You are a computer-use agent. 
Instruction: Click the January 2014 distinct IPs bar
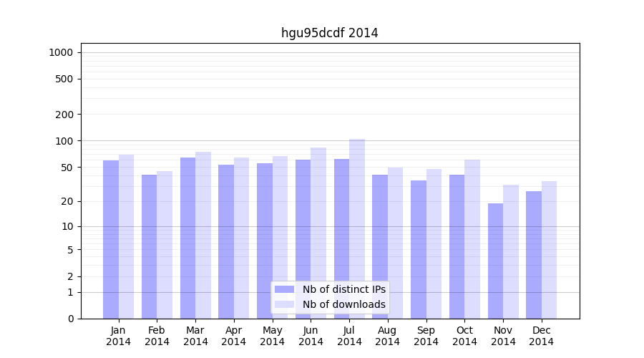111,240
